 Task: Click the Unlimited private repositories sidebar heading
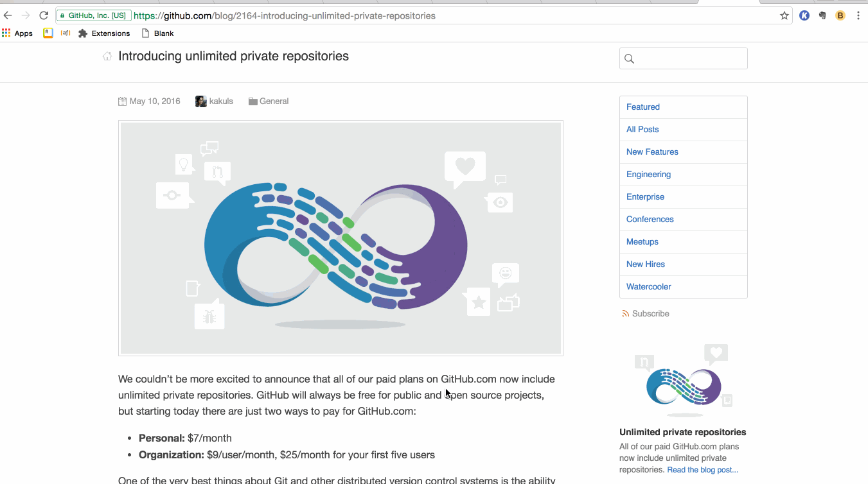click(x=683, y=432)
